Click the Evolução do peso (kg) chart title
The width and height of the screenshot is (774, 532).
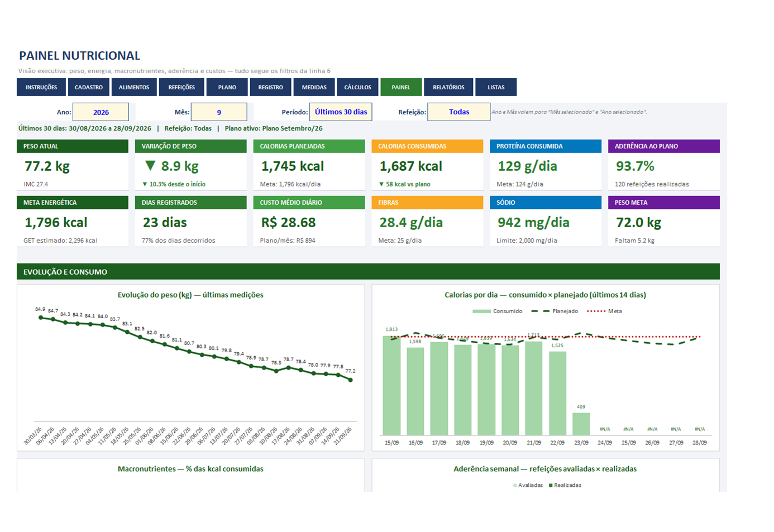tap(190, 295)
